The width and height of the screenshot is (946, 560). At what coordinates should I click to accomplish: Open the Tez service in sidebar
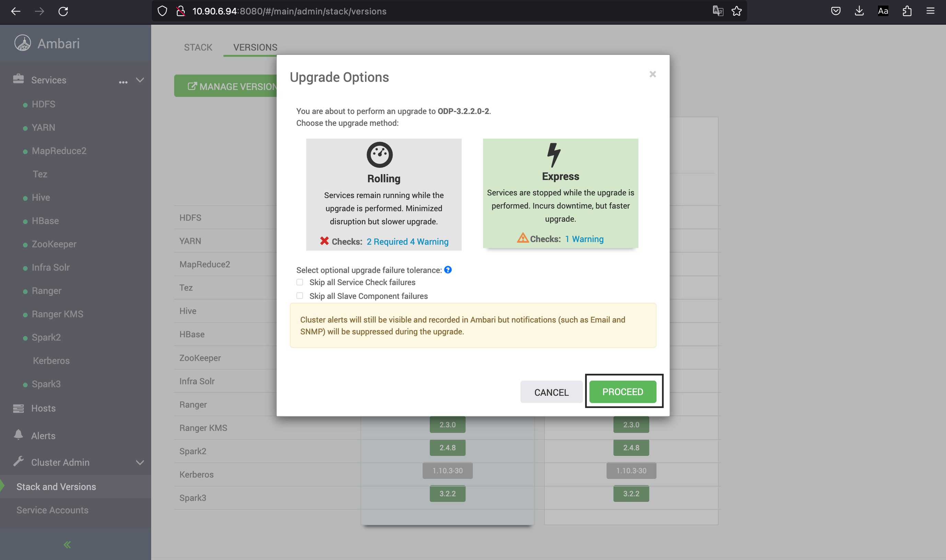click(40, 174)
